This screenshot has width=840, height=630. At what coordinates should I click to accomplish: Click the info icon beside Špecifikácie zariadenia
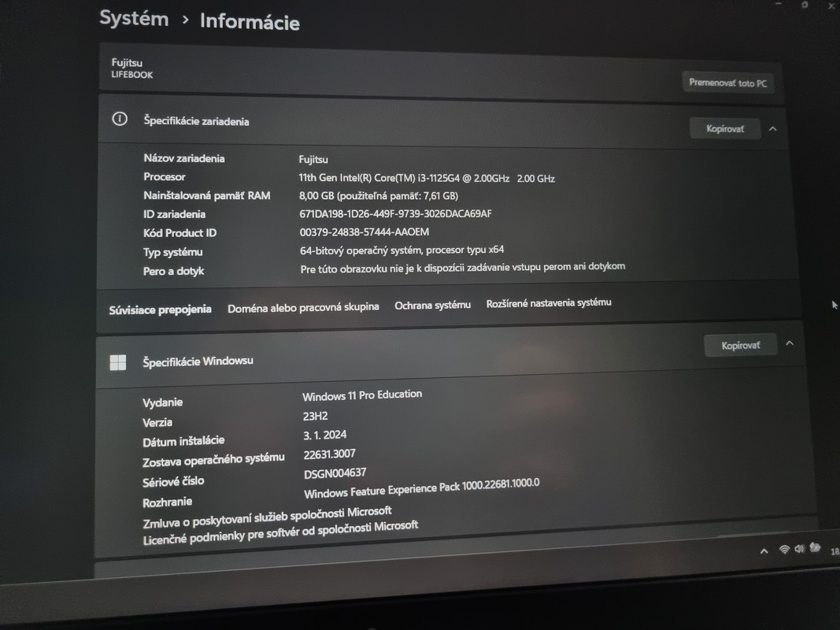point(120,119)
